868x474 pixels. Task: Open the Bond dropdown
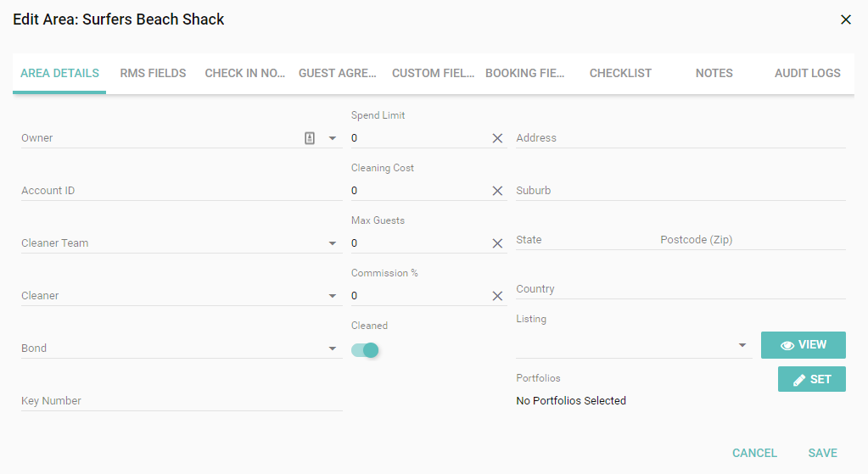332,349
